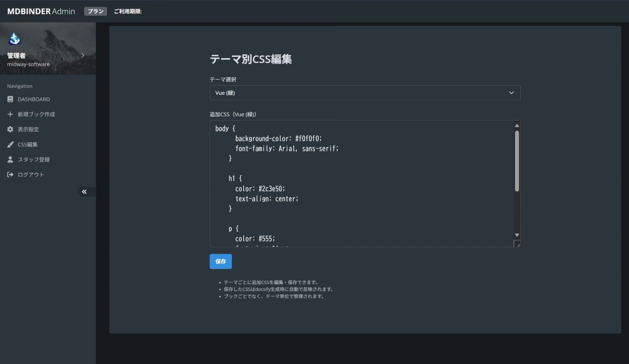629x364 pixels.
Task: Click the テーマ選択 label
Action: click(x=223, y=79)
